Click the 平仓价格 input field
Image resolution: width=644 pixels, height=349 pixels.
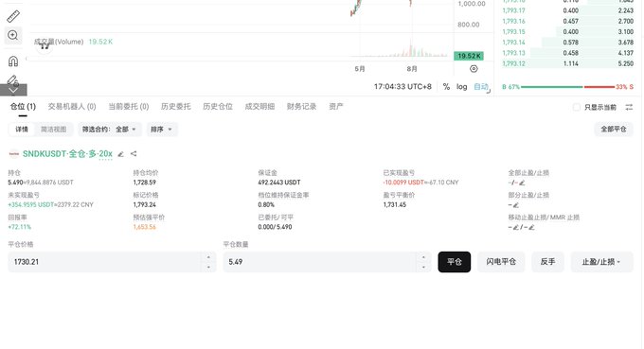click(x=105, y=262)
